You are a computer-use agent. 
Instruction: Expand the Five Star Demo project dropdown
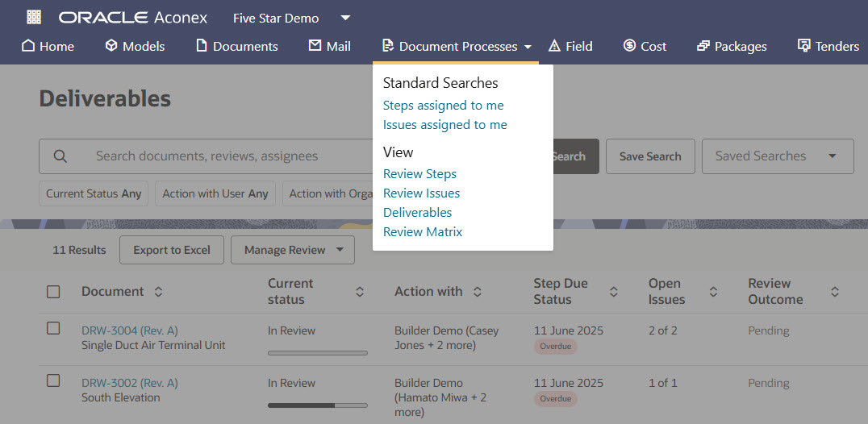click(x=345, y=18)
